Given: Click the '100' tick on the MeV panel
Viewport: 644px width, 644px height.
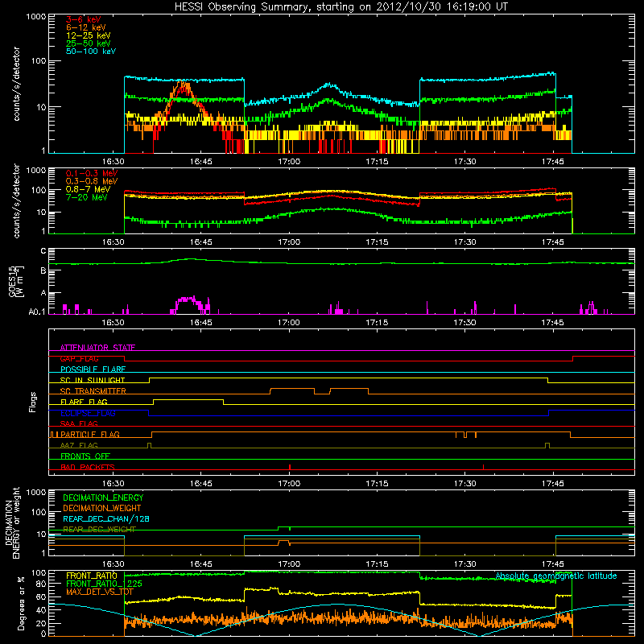Looking at the screenshot, I should 39,190.
